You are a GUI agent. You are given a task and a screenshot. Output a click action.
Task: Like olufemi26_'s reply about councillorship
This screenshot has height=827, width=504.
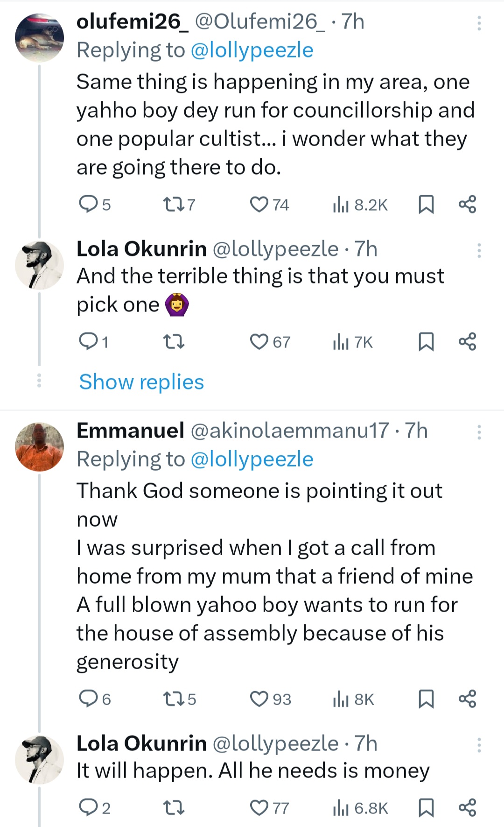point(259,205)
